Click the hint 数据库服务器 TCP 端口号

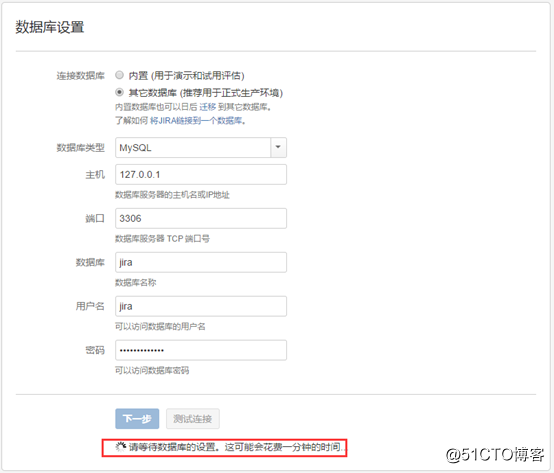163,239
